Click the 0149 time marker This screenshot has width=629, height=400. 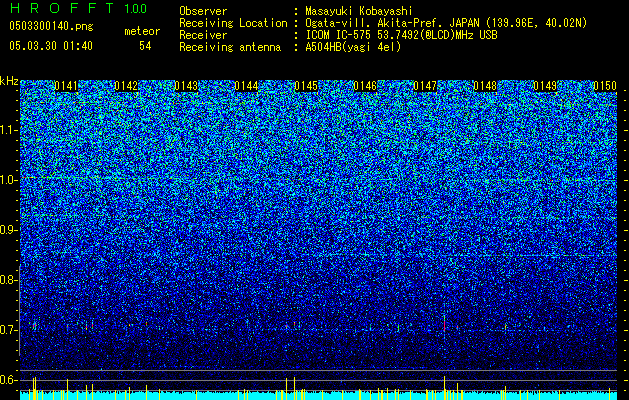pyautogui.click(x=545, y=86)
